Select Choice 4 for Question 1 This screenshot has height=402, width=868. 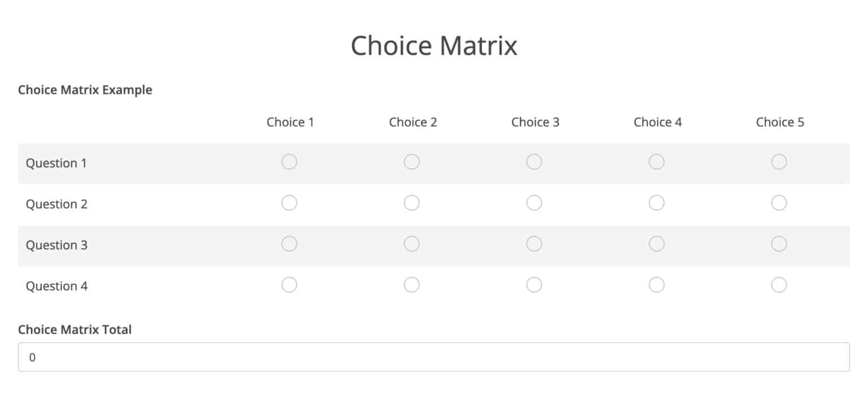656,162
